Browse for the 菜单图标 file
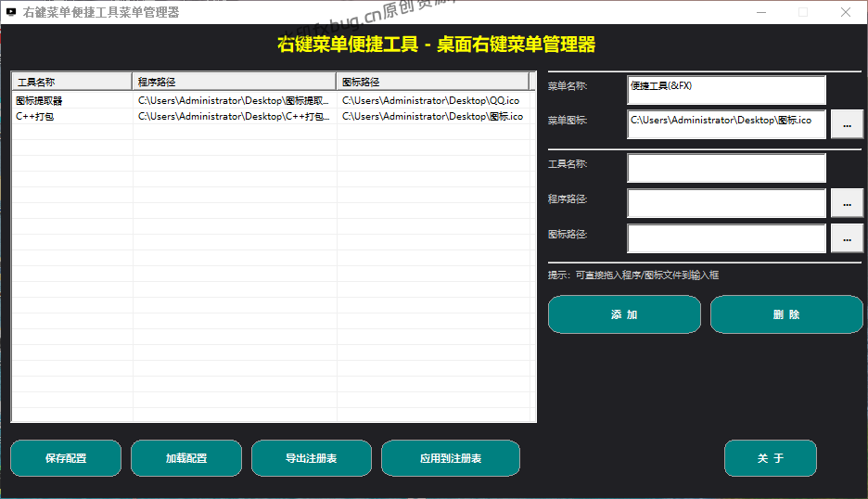 (x=847, y=125)
